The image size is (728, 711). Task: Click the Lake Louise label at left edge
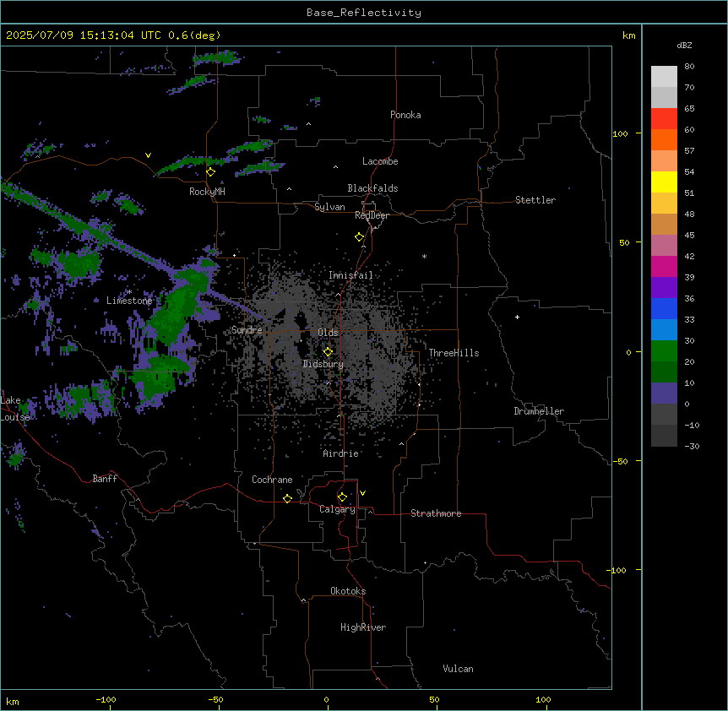pyautogui.click(x=15, y=409)
